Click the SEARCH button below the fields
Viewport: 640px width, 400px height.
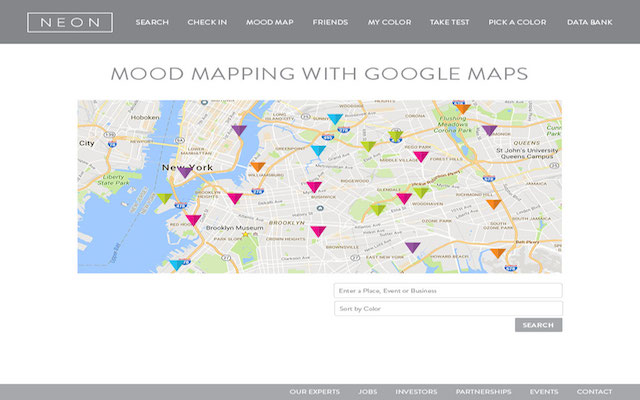(538, 325)
